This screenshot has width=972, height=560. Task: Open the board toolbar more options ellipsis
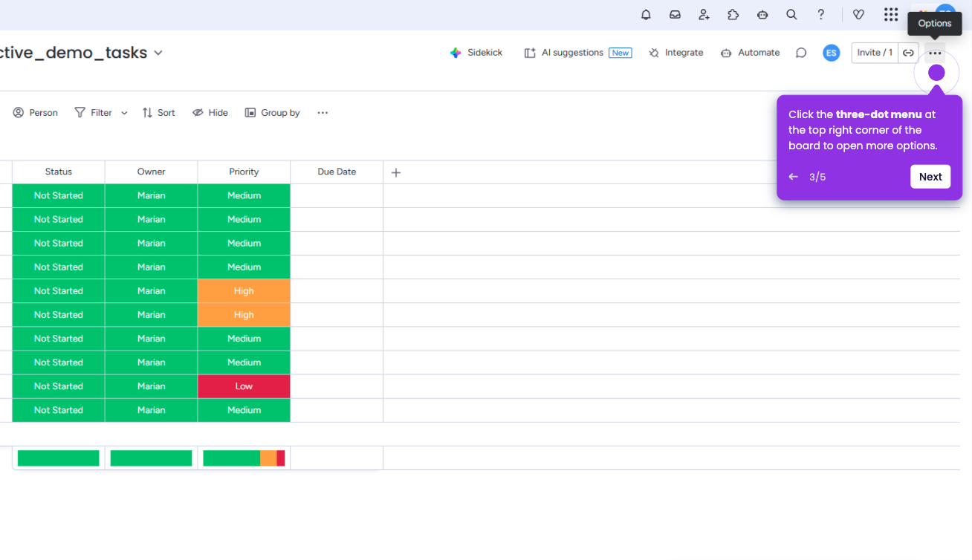[323, 113]
